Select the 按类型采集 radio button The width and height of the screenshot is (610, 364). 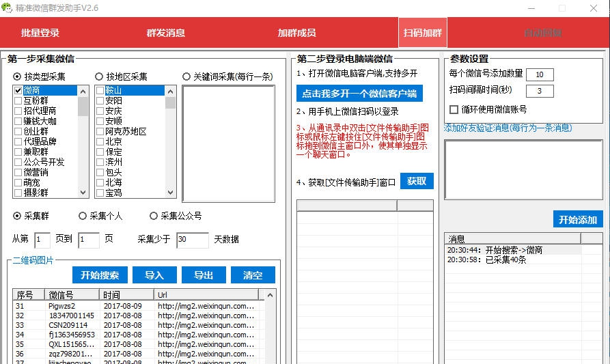17,76
